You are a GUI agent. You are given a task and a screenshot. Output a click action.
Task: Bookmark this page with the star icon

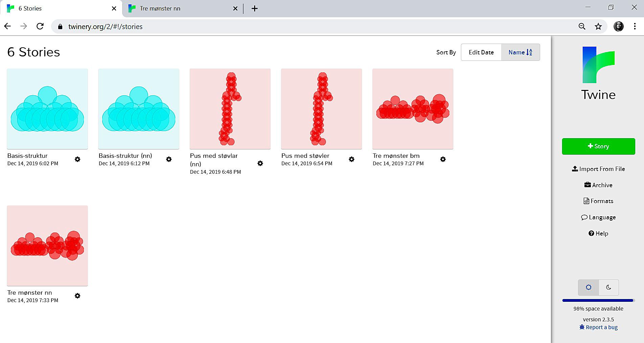coord(598,26)
